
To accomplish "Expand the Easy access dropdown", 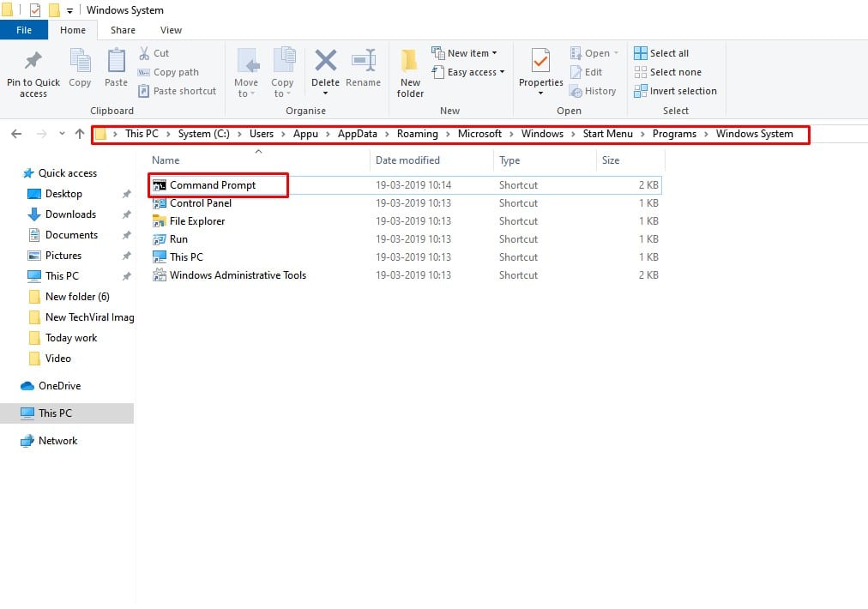I will pyautogui.click(x=502, y=72).
